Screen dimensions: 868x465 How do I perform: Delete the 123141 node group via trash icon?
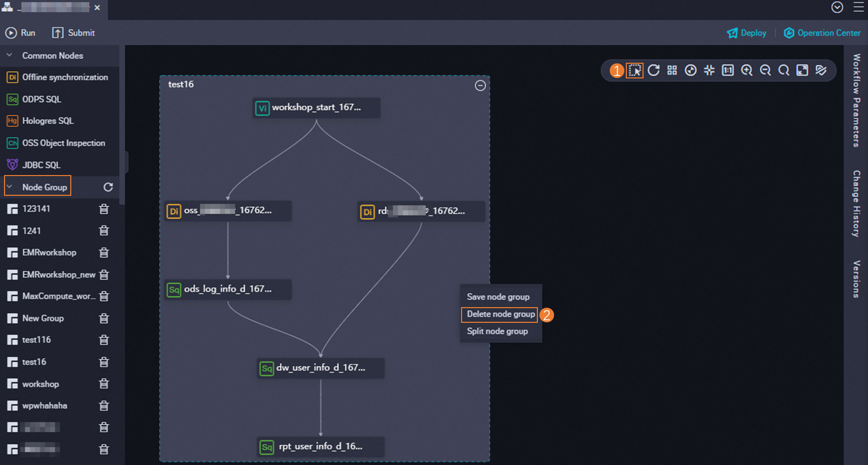(104, 209)
